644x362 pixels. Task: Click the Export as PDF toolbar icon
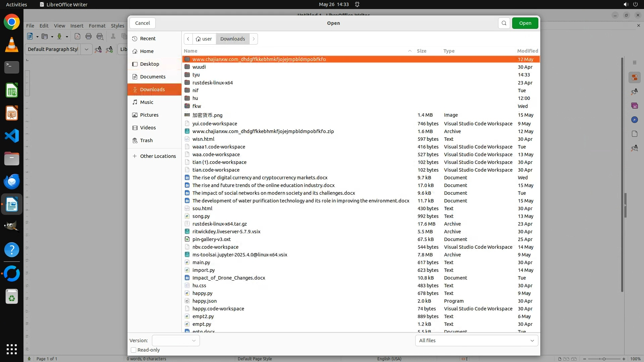77,37
